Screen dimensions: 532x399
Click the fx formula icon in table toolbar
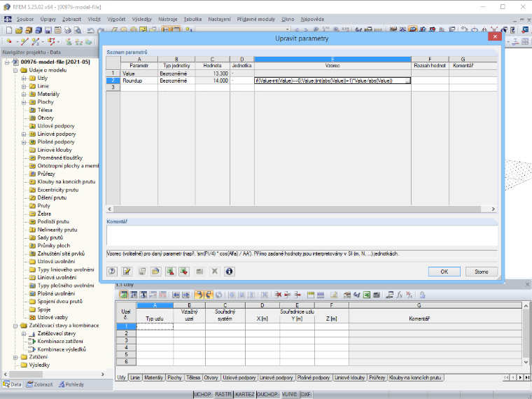400,295
